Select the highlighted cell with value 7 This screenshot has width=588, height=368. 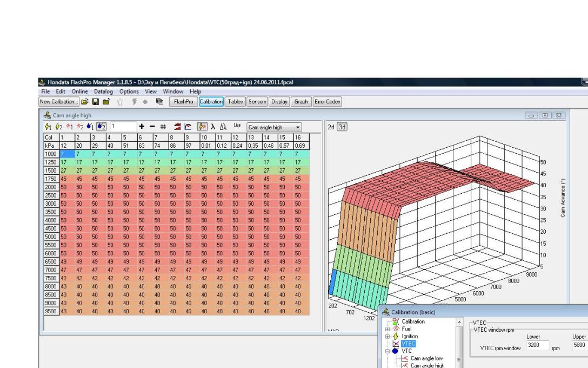click(x=67, y=154)
